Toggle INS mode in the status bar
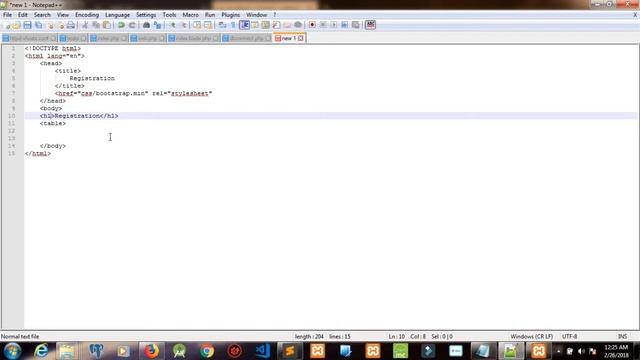 (622, 337)
